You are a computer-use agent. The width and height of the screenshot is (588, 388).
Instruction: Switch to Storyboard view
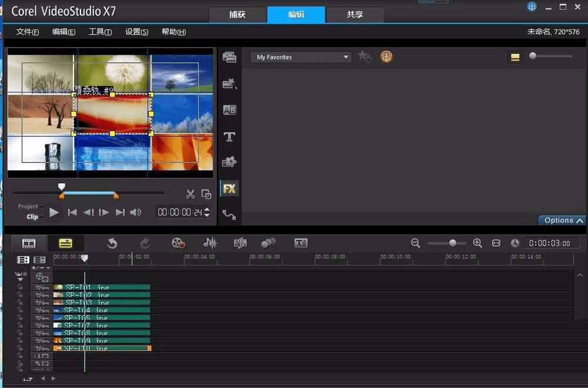tap(29, 243)
